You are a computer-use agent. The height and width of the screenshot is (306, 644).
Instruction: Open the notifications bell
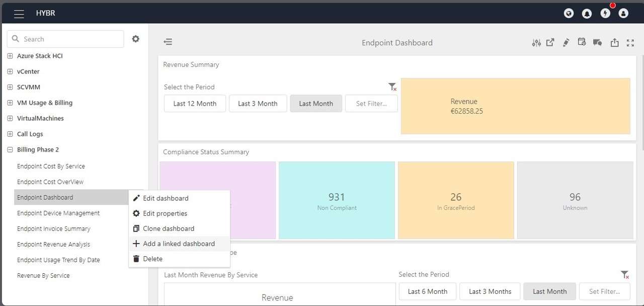(587, 14)
